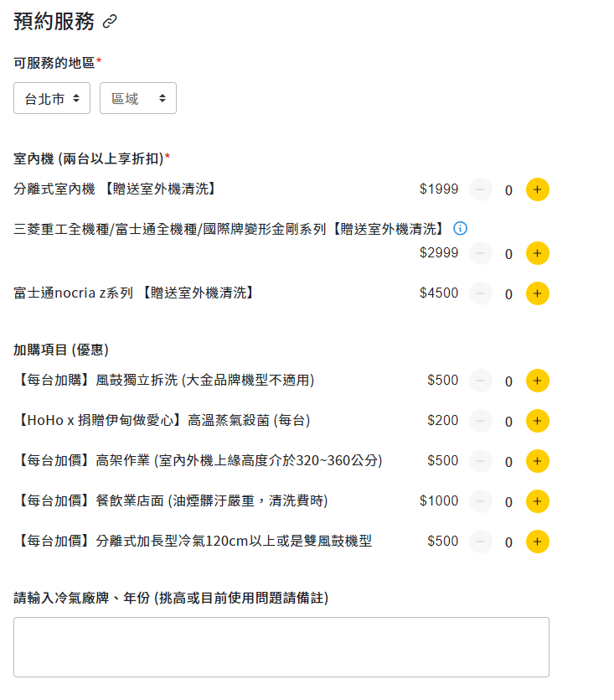Click the info icon next to 三菱重工 item

pos(460,228)
